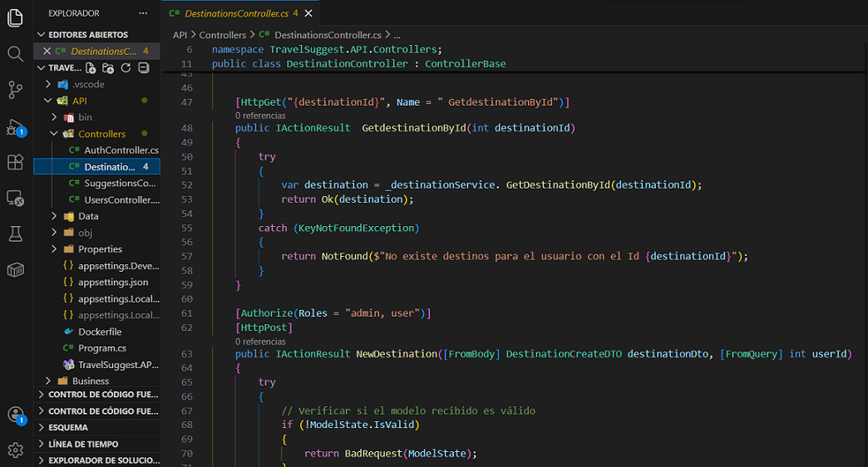
Task: Expand the first CONTROL DE CÓDIGO FUE... panel
Action: point(97,395)
